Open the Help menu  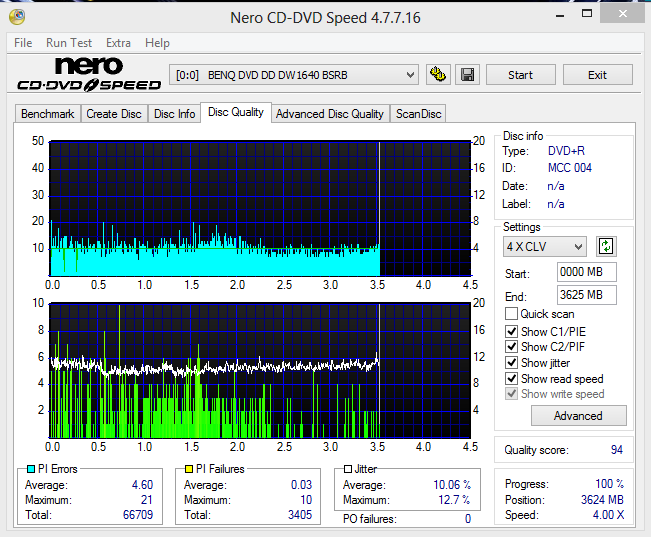click(x=157, y=43)
